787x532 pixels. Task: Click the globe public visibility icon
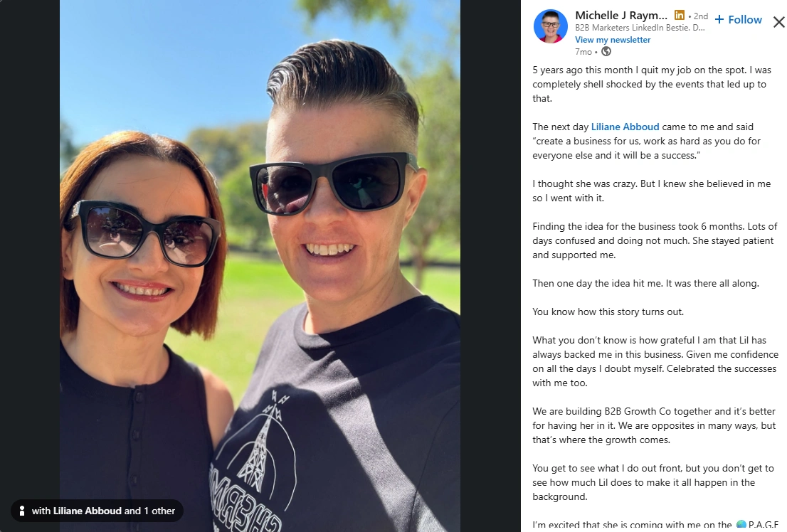coord(606,51)
